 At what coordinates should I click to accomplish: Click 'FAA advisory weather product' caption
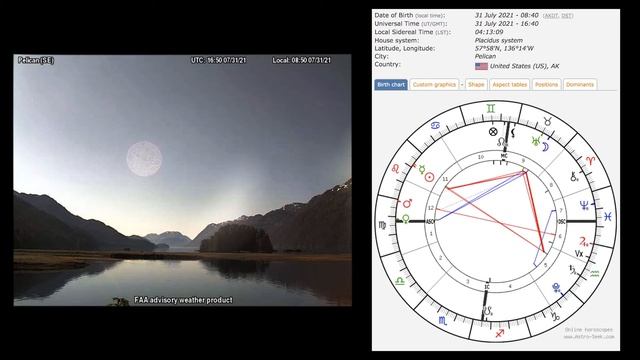coord(184,300)
